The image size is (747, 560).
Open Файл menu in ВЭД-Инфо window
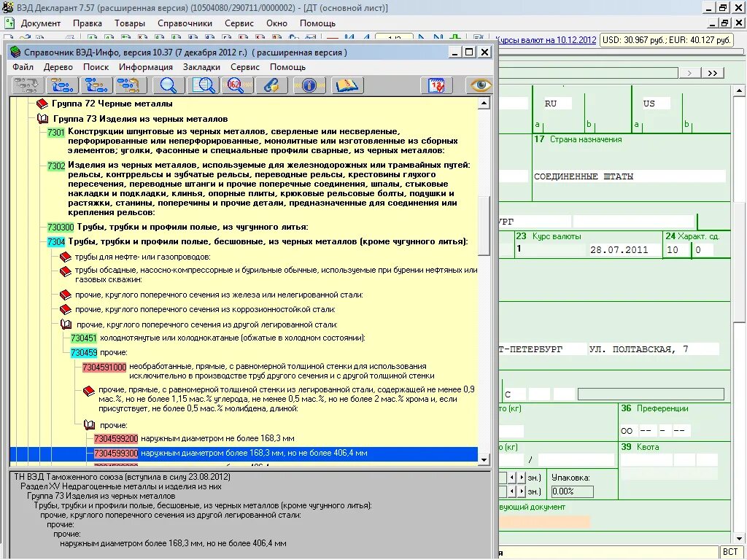[23, 67]
